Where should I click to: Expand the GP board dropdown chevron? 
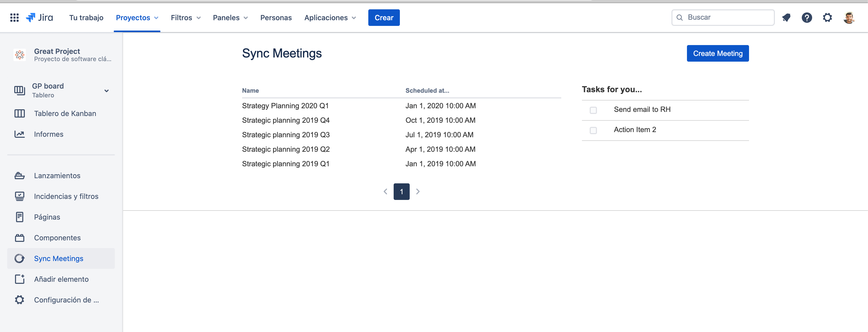click(x=107, y=91)
